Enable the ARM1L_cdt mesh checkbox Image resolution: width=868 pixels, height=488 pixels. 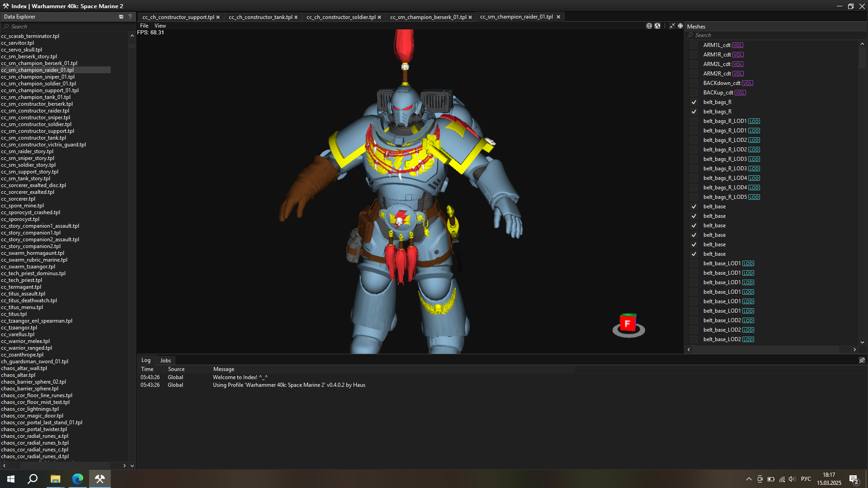click(694, 45)
